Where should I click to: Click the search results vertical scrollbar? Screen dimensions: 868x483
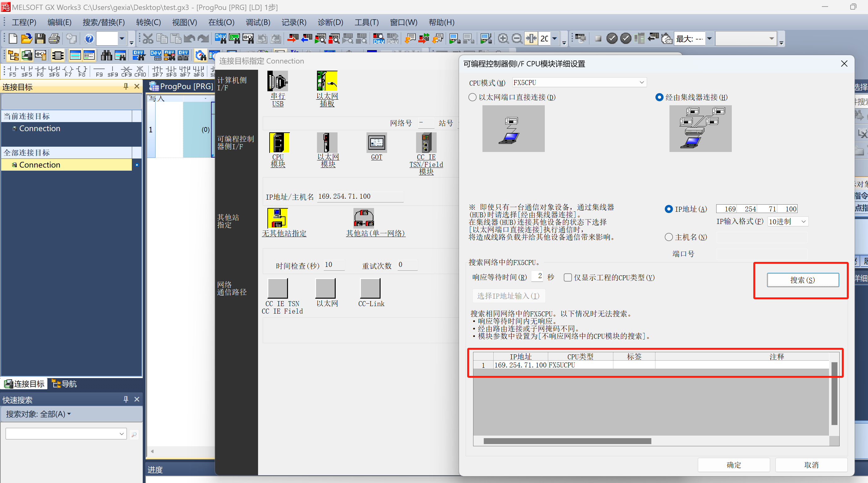[x=834, y=394]
